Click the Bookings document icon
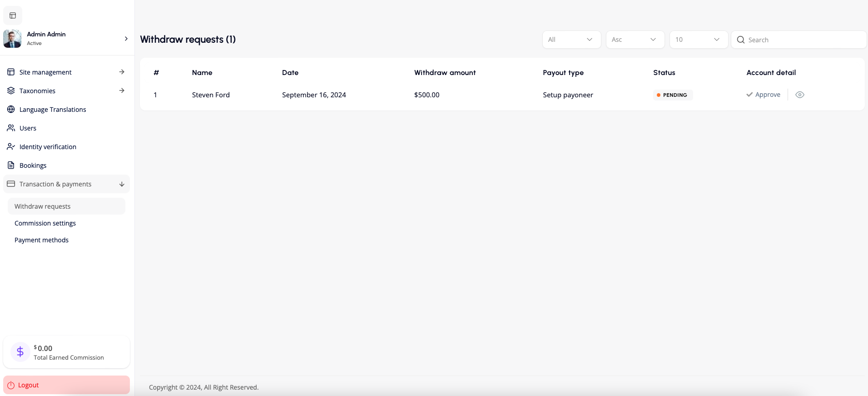 pyautogui.click(x=11, y=165)
